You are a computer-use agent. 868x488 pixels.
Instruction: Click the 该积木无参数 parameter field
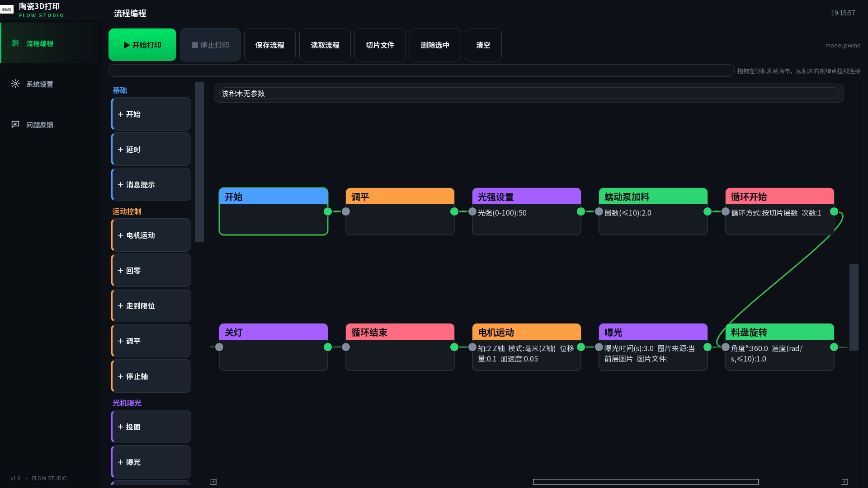click(x=529, y=93)
